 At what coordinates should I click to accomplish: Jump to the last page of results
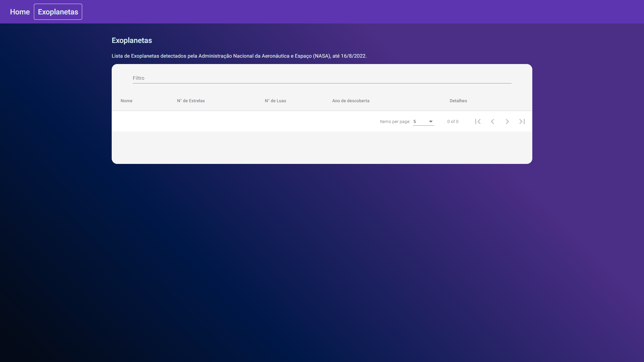(522, 122)
